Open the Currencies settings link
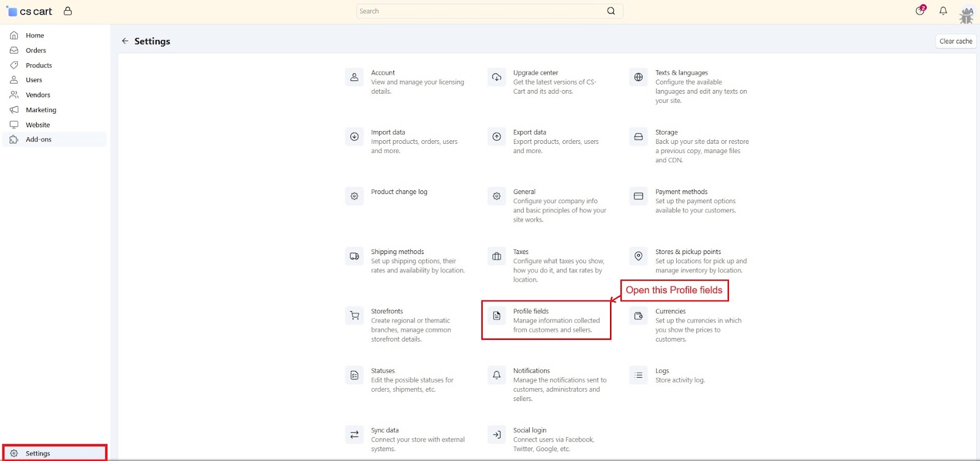Screen dimensions: 980x461 coord(670,311)
